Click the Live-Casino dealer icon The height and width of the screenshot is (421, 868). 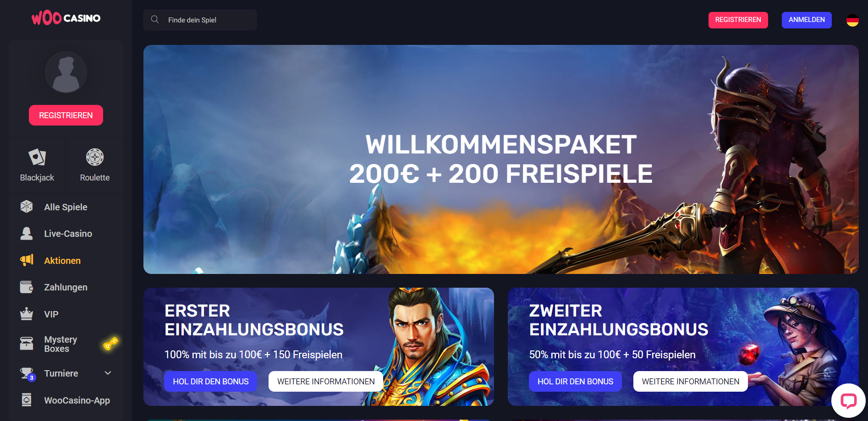click(27, 234)
